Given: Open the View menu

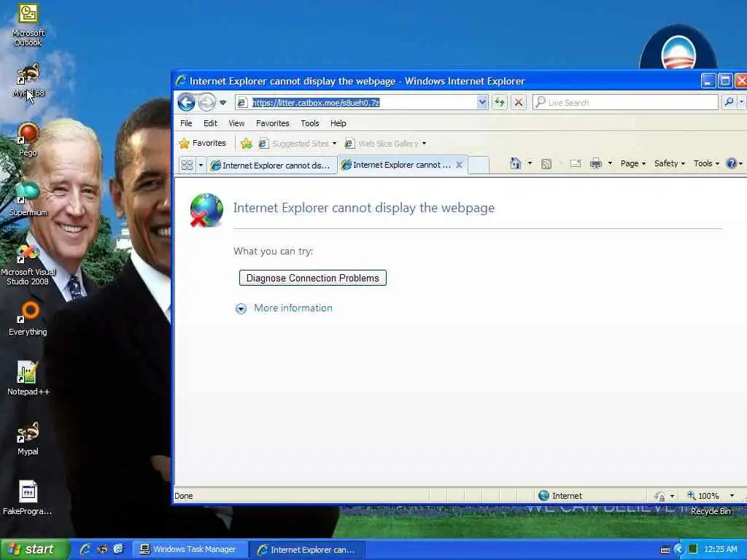Looking at the screenshot, I should (x=236, y=123).
